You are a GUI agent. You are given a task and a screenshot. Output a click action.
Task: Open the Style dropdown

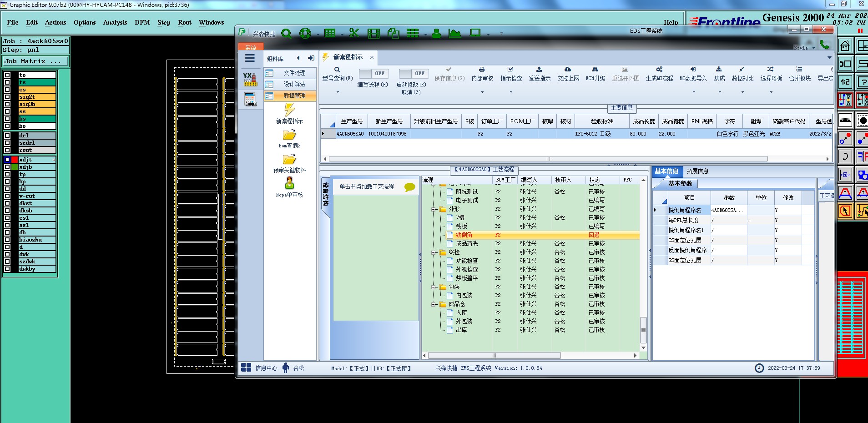804,48
